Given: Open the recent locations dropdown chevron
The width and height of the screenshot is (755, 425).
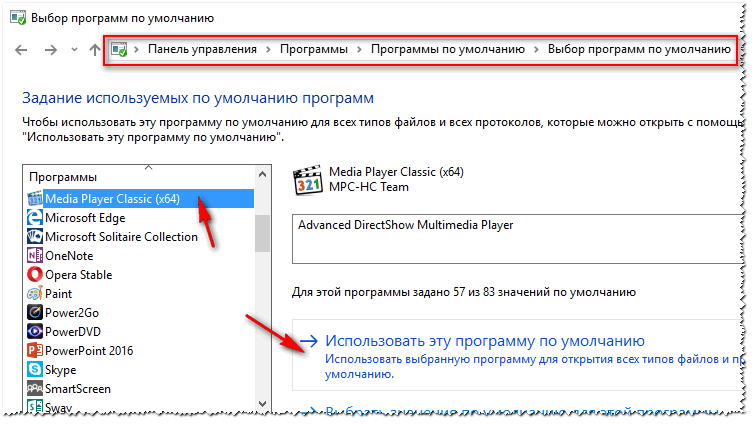Looking at the screenshot, I should (74, 50).
